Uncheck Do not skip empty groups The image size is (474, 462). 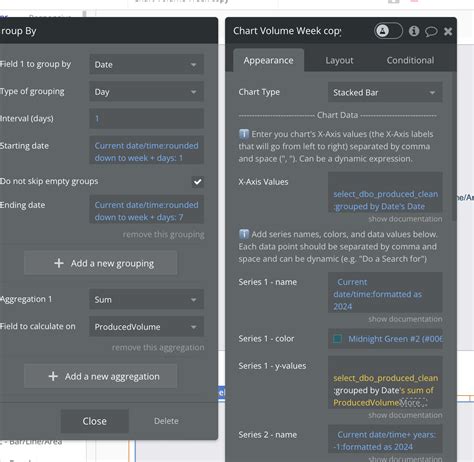click(x=198, y=182)
